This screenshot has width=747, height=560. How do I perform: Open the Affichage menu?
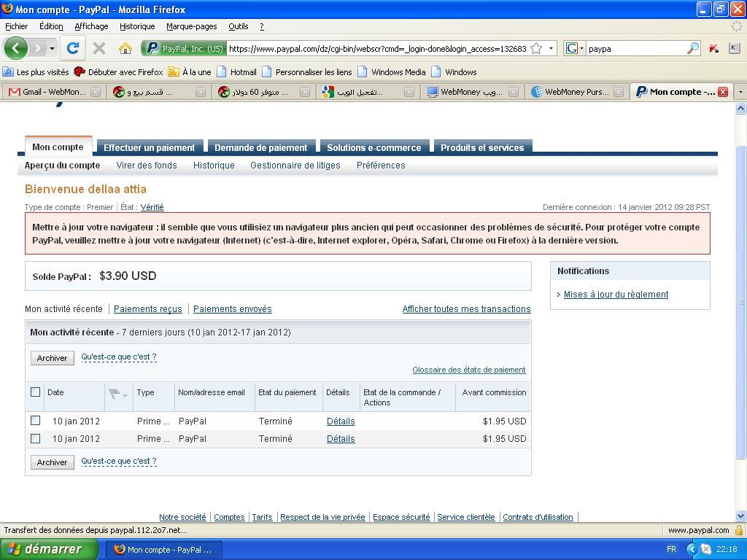click(91, 26)
